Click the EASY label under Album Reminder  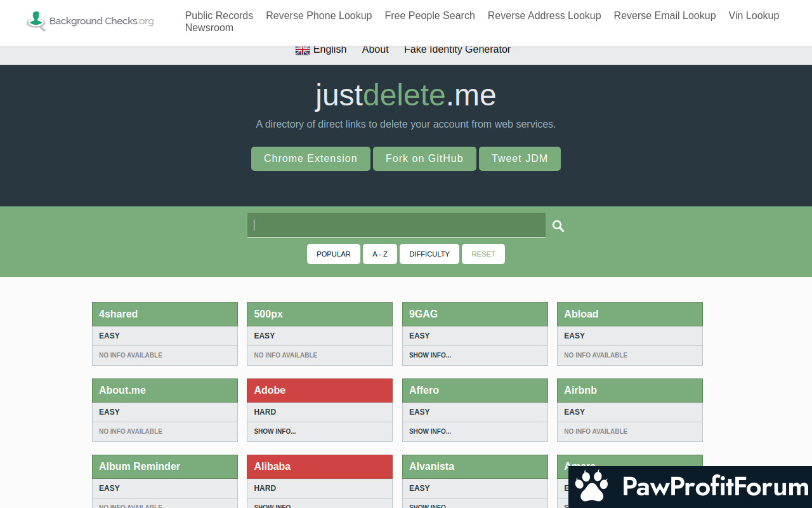[109, 488]
